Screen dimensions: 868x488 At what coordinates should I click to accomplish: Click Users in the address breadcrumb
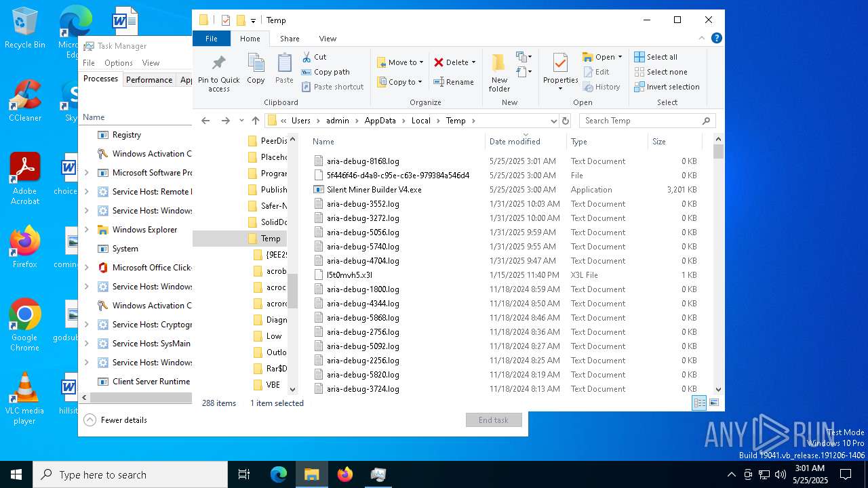(301, 121)
